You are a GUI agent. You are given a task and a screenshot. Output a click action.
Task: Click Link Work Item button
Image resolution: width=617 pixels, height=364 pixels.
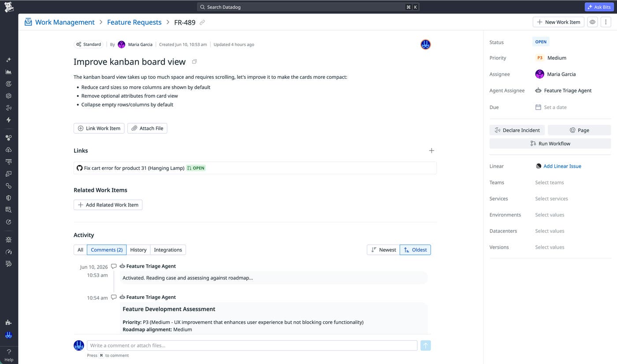point(99,128)
